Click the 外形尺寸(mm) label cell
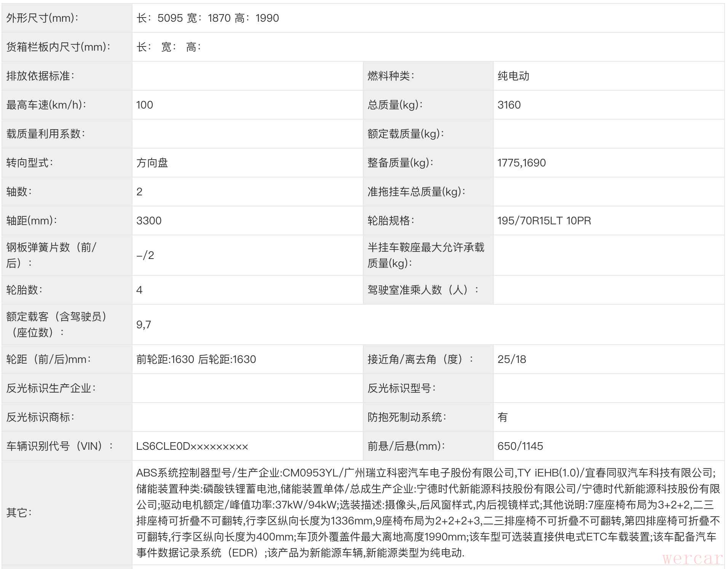 pos(42,18)
